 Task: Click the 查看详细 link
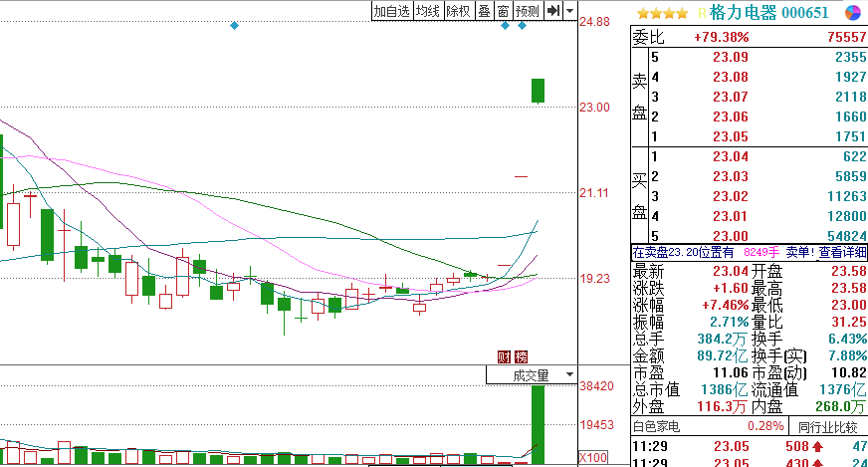pyautogui.click(x=842, y=253)
